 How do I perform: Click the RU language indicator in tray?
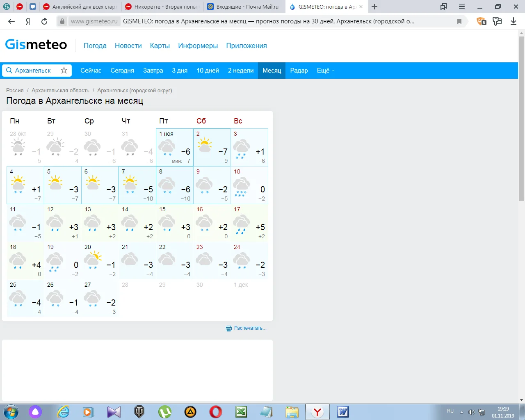pos(450,411)
